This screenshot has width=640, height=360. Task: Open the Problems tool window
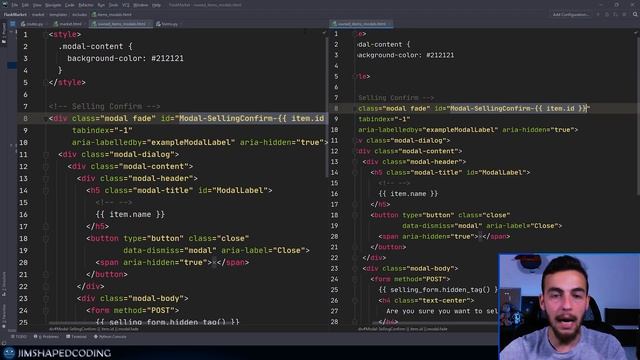point(46,337)
